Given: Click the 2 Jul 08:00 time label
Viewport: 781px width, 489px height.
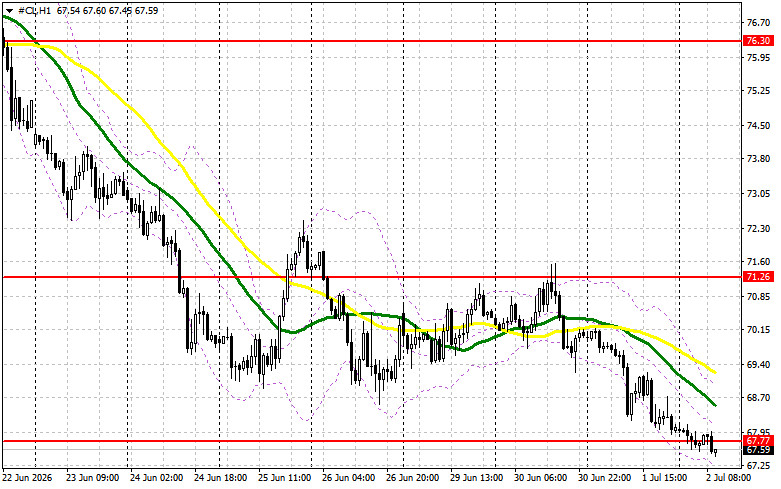Looking at the screenshot, I should pos(729,478).
